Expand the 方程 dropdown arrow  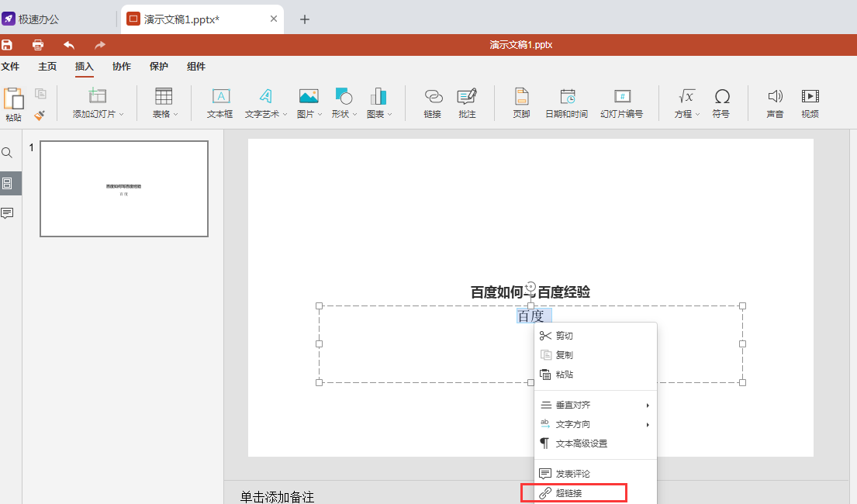[697, 114]
